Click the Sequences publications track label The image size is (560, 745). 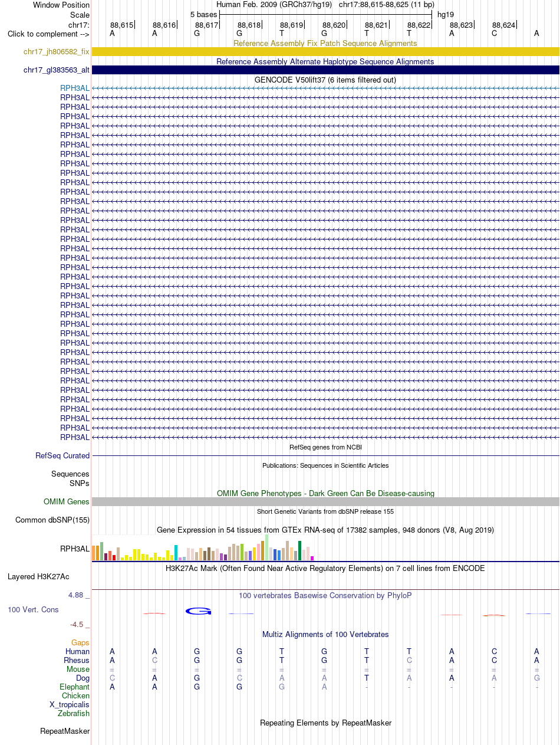[70, 474]
